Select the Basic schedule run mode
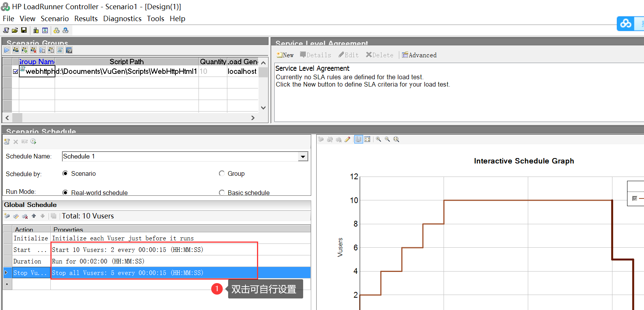The image size is (644, 310). pyautogui.click(x=222, y=193)
